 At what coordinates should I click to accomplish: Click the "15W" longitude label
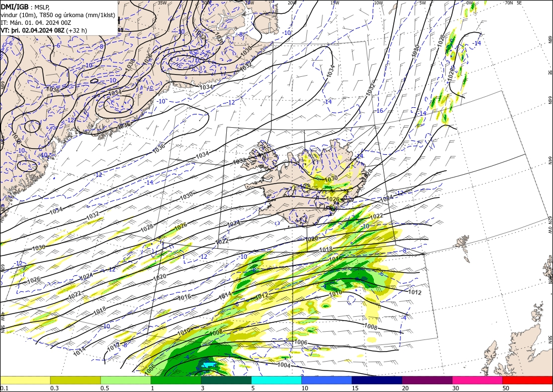335,2
